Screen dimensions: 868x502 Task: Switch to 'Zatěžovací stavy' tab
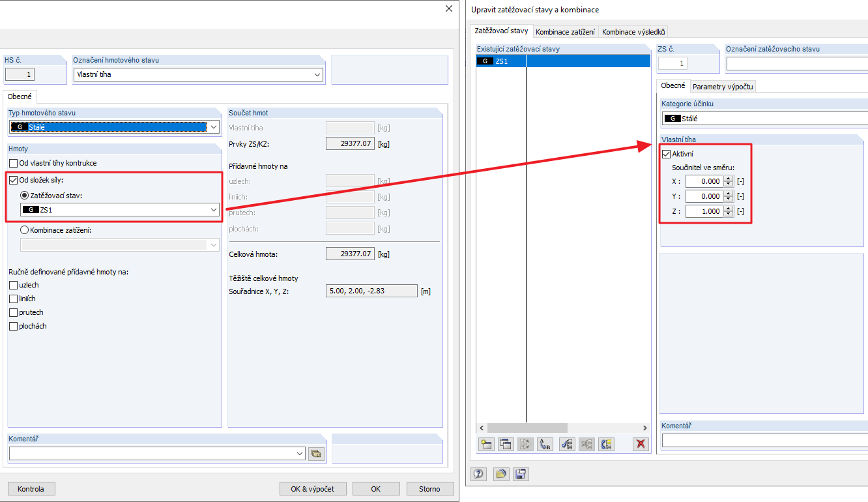(501, 31)
